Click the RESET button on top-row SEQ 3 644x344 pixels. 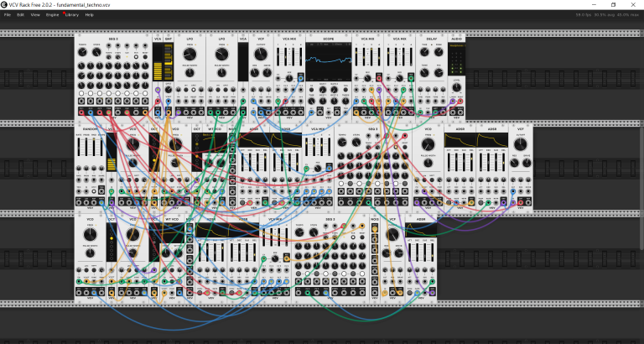145,57
